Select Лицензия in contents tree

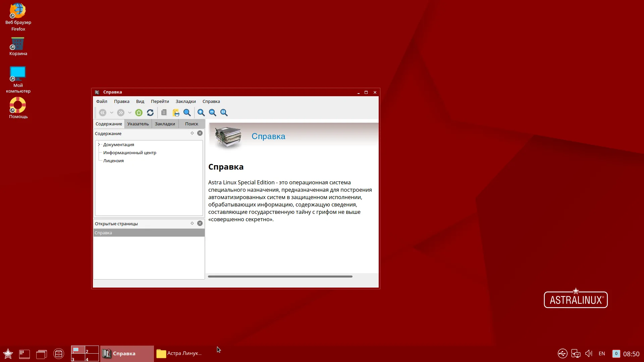(113, 161)
